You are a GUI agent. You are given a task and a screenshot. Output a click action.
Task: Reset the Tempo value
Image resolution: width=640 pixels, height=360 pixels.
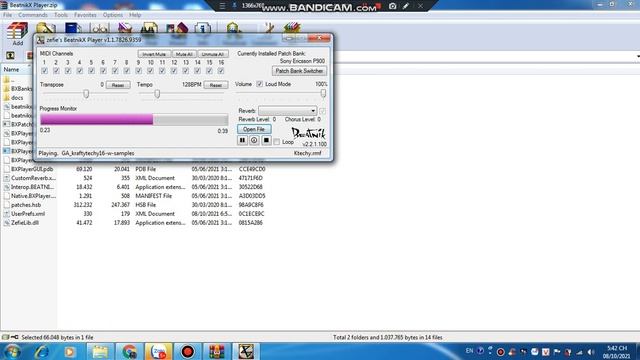[x=216, y=85]
